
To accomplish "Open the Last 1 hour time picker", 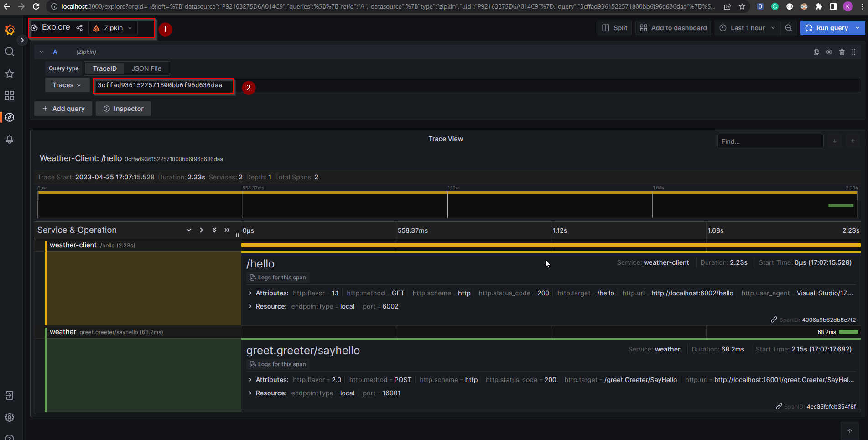I will tap(747, 28).
